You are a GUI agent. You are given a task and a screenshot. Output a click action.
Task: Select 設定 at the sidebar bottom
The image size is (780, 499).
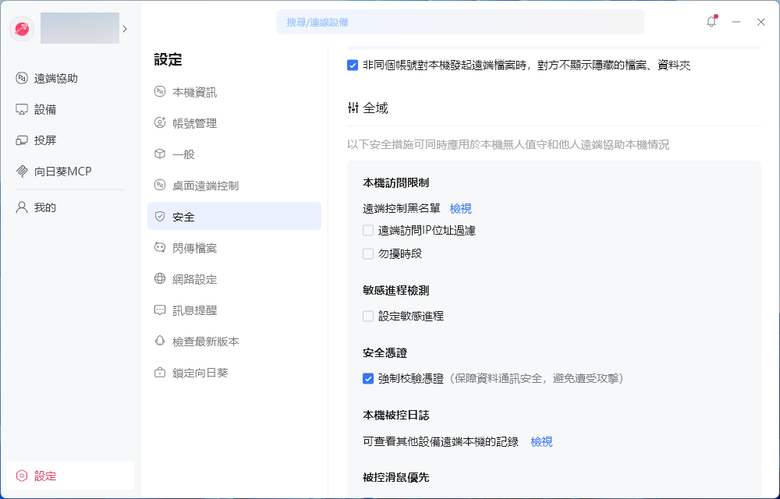tap(70, 476)
